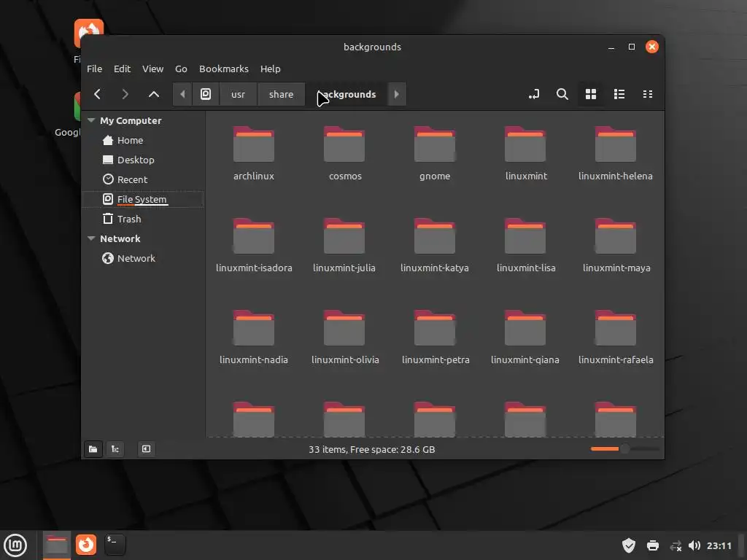747x560 pixels.
Task: Click the file manager taskbar button
Action: pyautogui.click(x=57, y=545)
